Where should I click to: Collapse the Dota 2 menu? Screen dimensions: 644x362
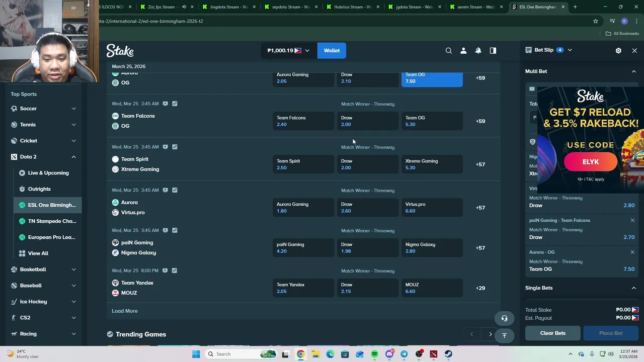73,157
